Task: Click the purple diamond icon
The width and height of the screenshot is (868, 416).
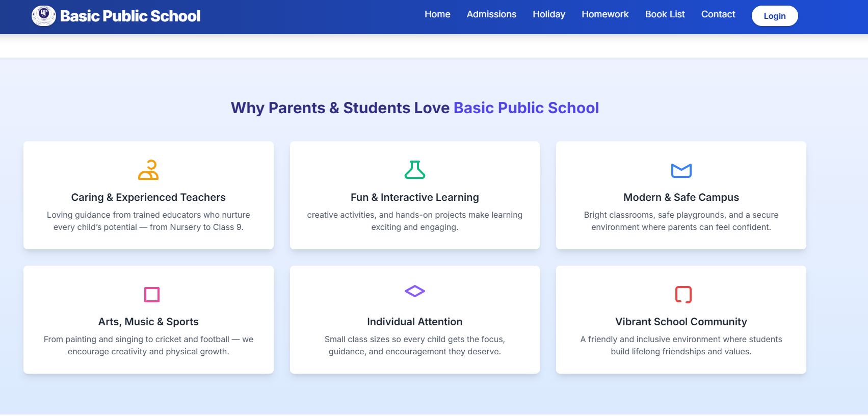Action: pyautogui.click(x=414, y=291)
